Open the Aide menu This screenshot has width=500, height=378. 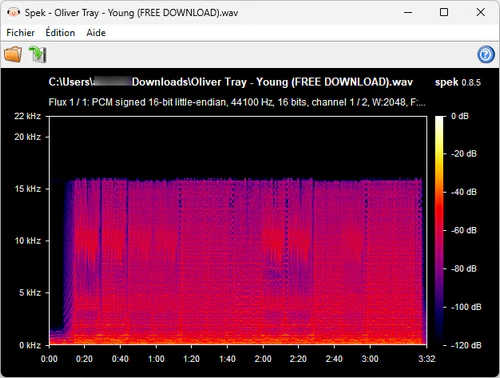pyautogui.click(x=96, y=33)
